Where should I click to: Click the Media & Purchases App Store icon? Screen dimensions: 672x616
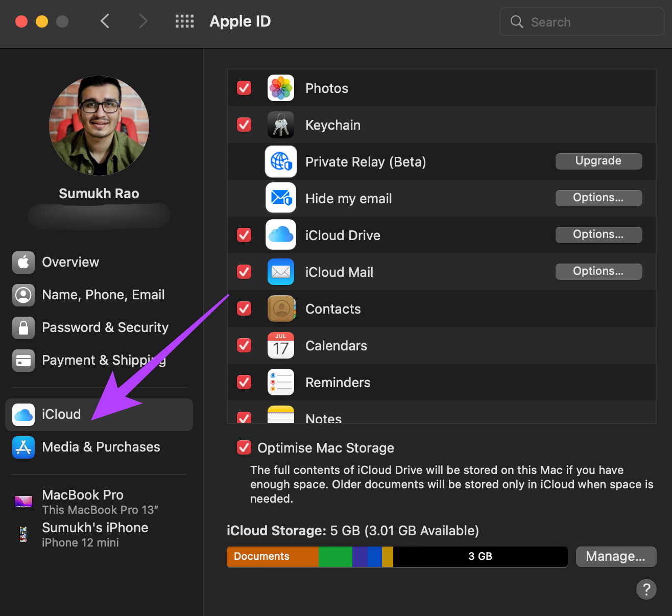(23, 447)
